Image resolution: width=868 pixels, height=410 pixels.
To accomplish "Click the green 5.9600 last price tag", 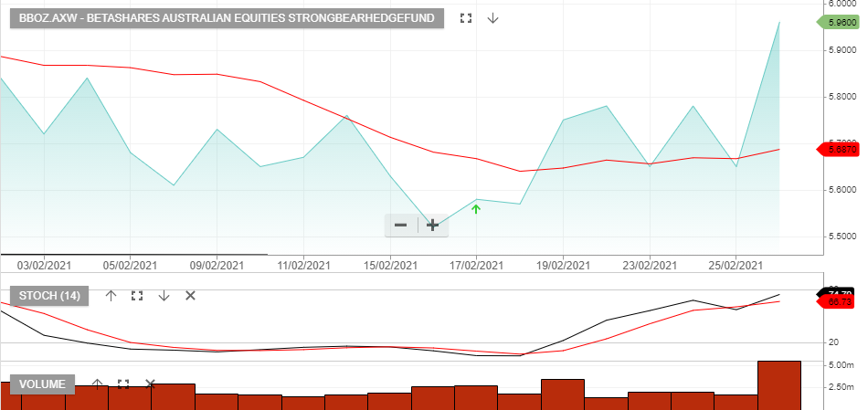I will coord(838,23).
